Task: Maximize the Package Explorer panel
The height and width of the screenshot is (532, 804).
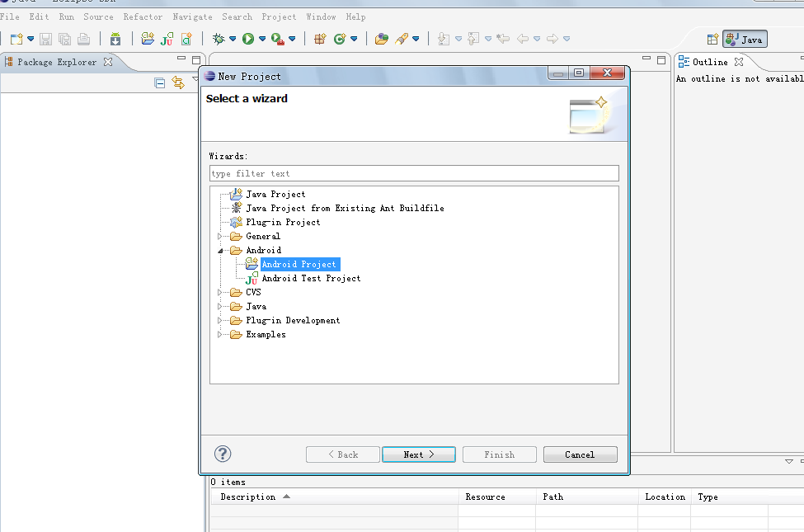Action: coord(196,60)
